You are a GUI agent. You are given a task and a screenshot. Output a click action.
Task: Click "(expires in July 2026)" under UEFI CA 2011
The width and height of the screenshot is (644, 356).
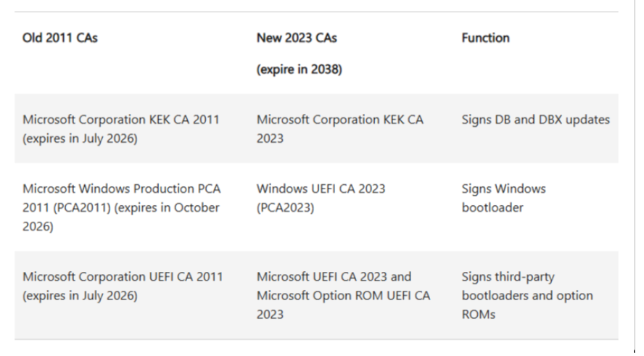[80, 295]
